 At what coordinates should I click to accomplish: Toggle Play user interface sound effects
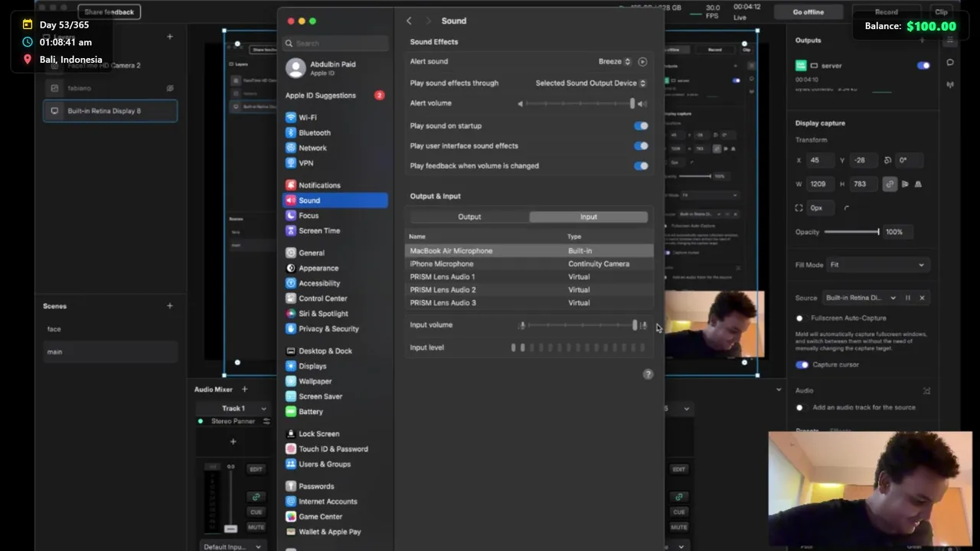pos(641,145)
